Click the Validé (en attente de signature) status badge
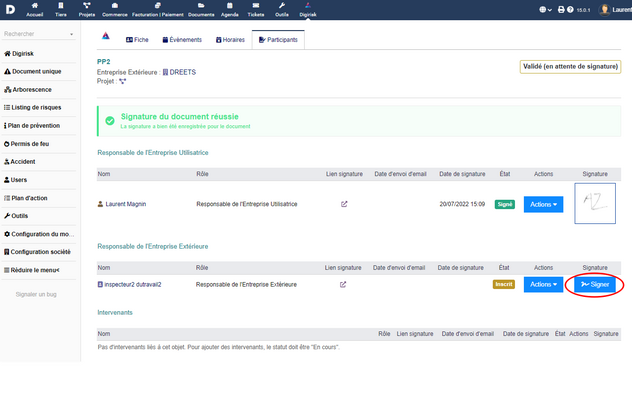This screenshot has width=632, height=400. pyautogui.click(x=570, y=67)
